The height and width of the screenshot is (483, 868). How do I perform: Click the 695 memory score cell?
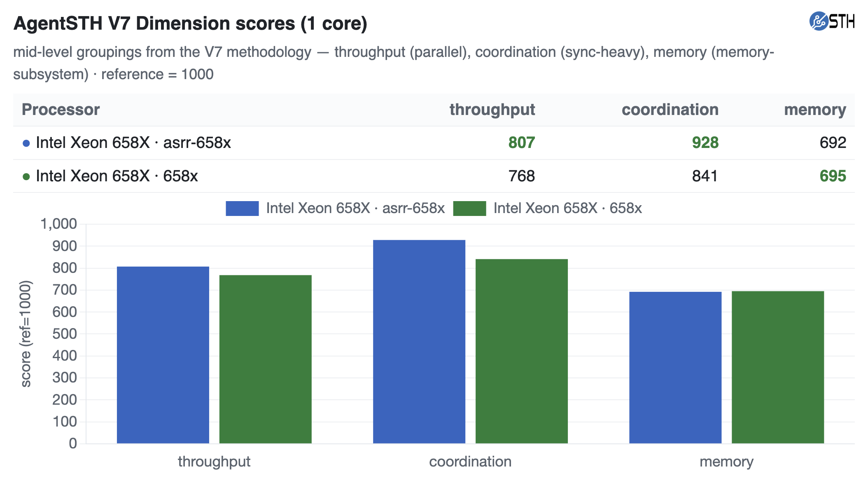pos(833,176)
